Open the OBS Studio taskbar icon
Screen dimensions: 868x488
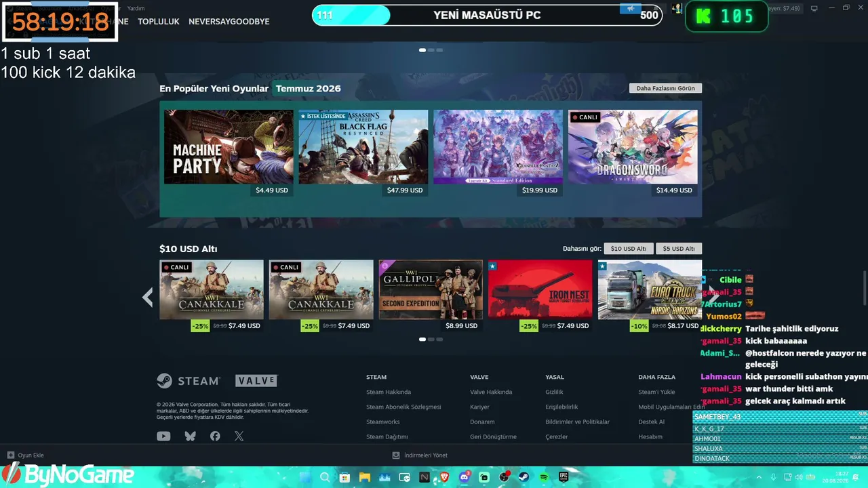tap(504, 477)
